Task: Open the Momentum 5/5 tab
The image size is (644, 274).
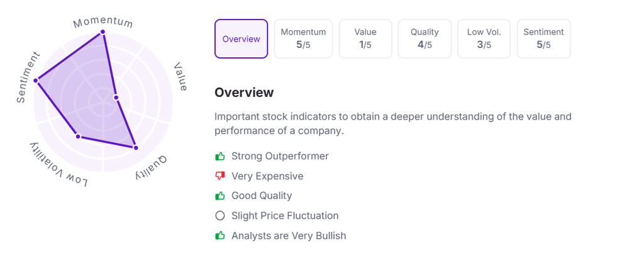Action: click(x=303, y=38)
